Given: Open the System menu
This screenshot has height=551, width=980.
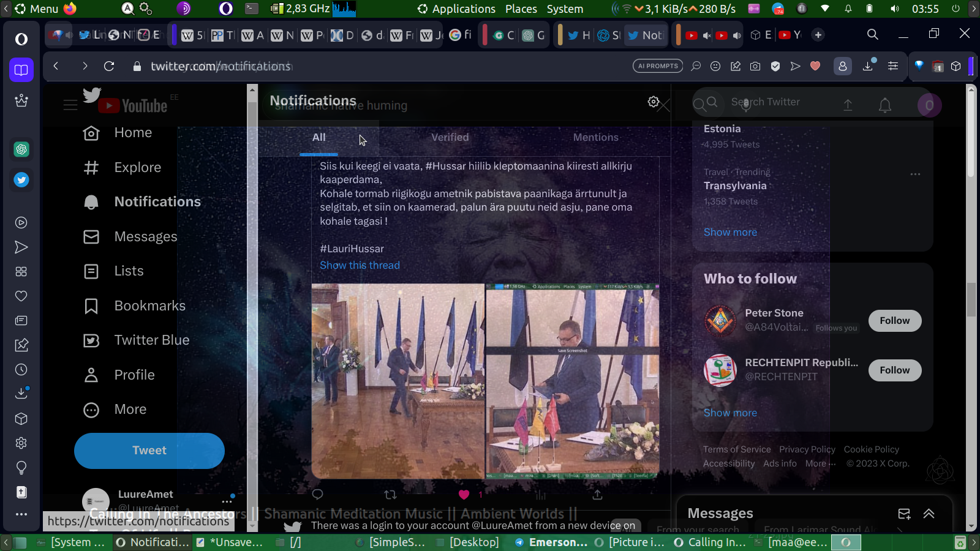Looking at the screenshot, I should pos(565,9).
